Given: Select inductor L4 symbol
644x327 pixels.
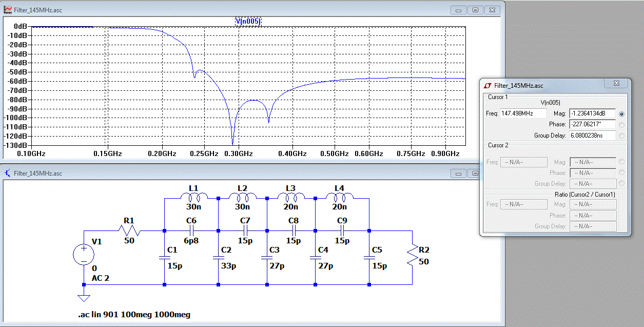Looking at the screenshot, I should (x=339, y=197).
